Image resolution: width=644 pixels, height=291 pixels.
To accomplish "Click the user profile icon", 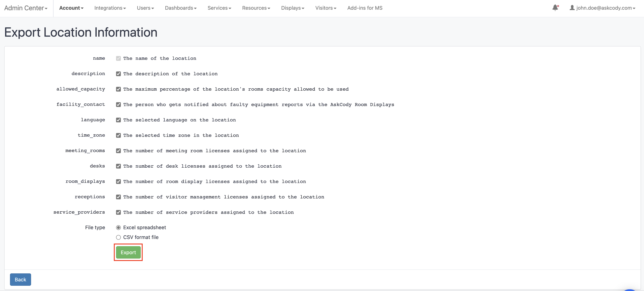I will pyautogui.click(x=572, y=8).
